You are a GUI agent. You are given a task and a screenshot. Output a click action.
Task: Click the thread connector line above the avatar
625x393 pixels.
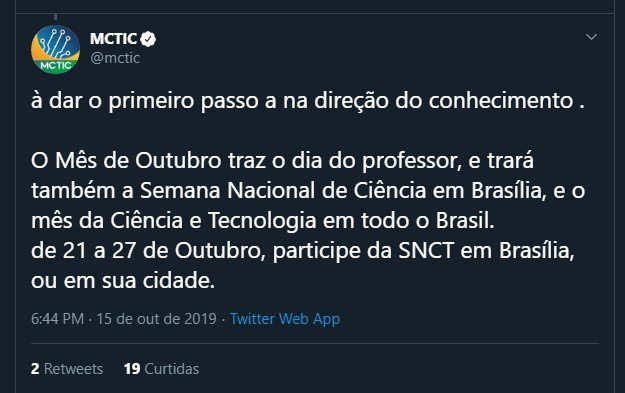(55, 17)
